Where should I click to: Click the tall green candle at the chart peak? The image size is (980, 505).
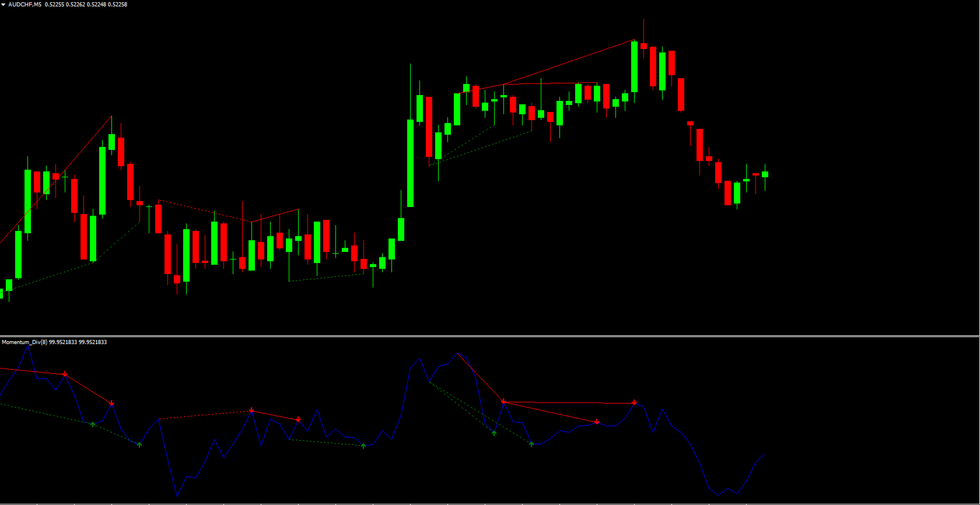pos(634,66)
